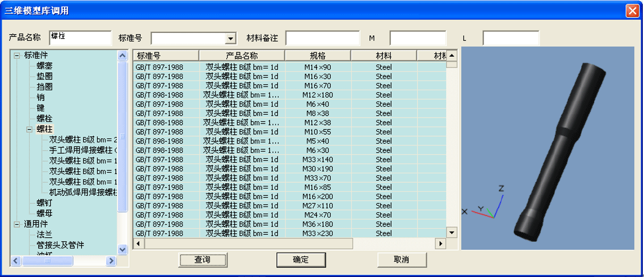This screenshot has height=277, width=644.
Task: Select the row with spec M36×180
Action: point(289,224)
